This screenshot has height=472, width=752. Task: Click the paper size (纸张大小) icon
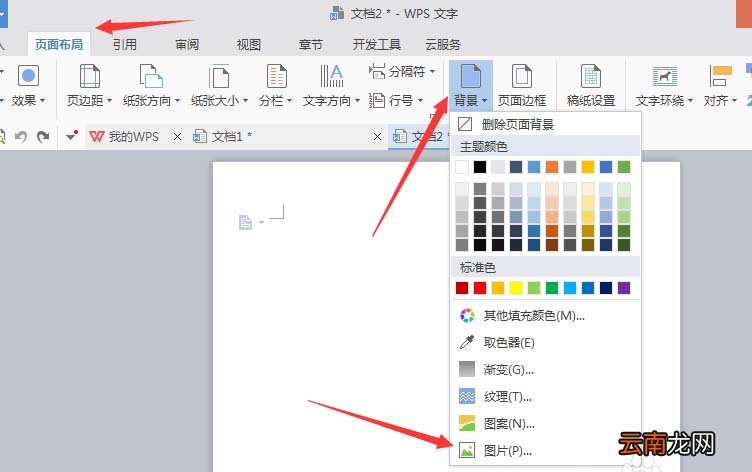click(219, 76)
